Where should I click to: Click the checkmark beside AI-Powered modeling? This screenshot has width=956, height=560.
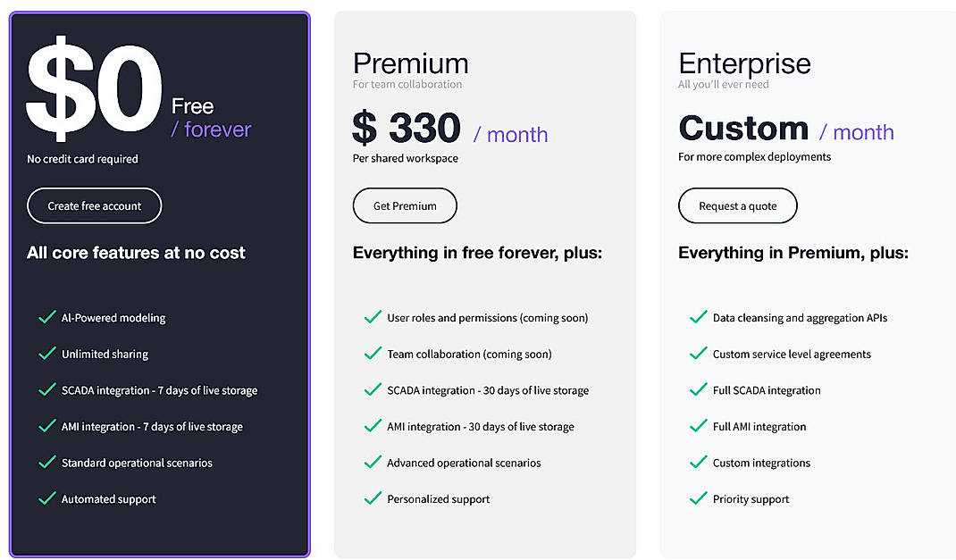tap(46, 317)
